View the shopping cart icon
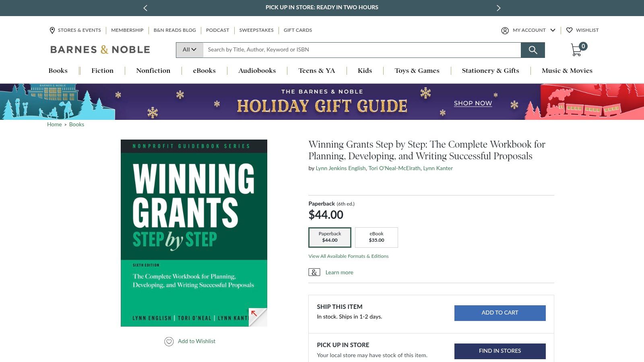This screenshot has width=644, height=362. coord(576,49)
